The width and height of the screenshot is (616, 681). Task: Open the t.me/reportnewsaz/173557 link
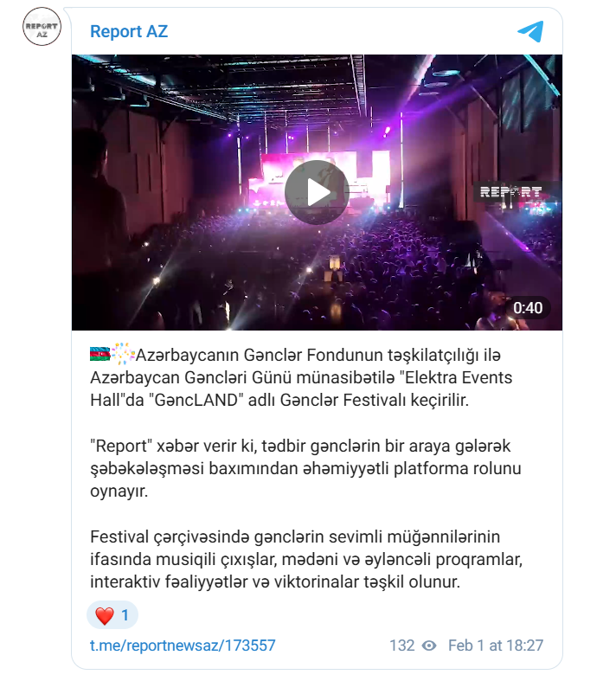[x=183, y=646]
